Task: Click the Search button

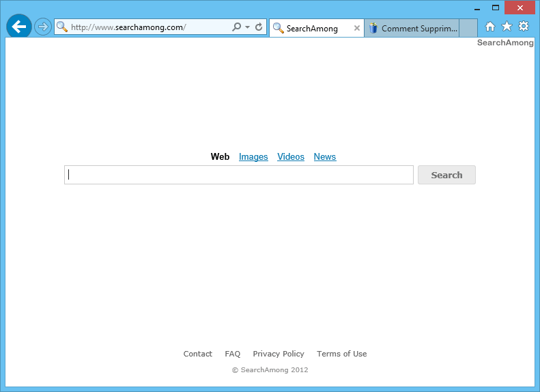Action: [x=446, y=175]
